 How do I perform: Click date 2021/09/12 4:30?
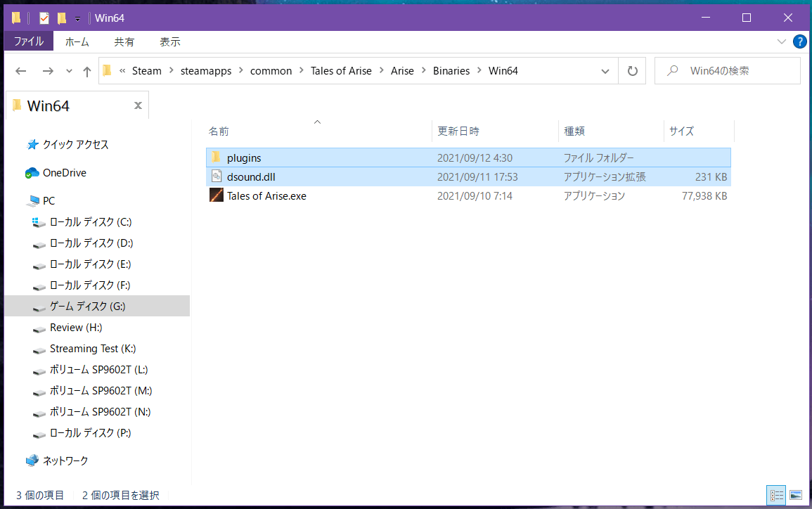coord(475,158)
